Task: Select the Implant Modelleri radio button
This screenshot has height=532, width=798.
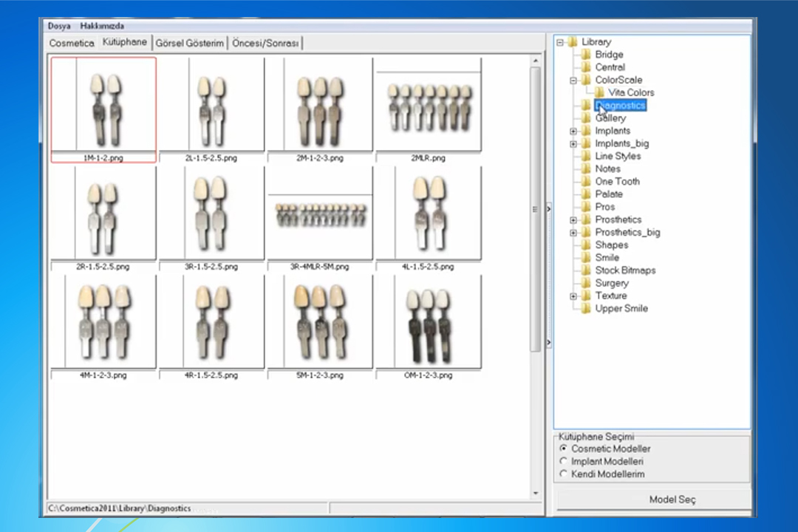Action: pos(563,461)
